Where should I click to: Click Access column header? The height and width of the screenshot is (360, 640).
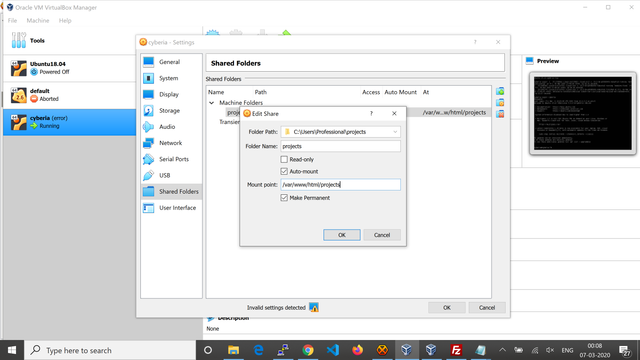tap(371, 92)
